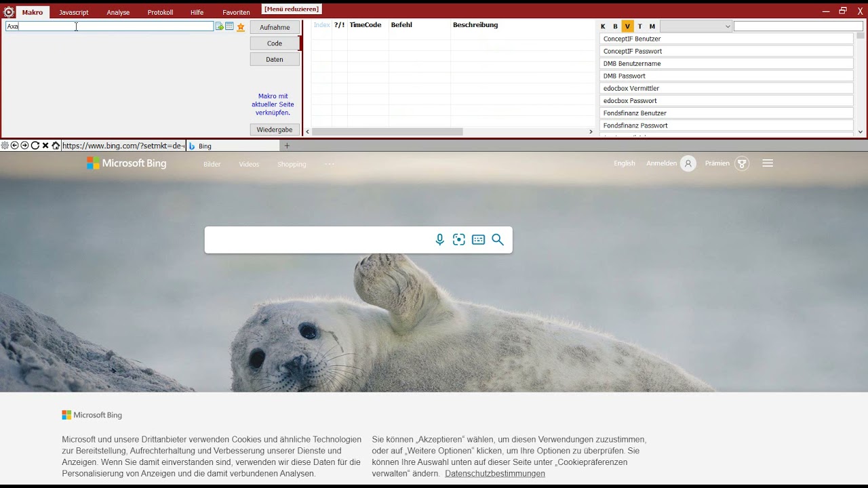
Task: Click the macro name field containing Axa
Action: pos(109,26)
